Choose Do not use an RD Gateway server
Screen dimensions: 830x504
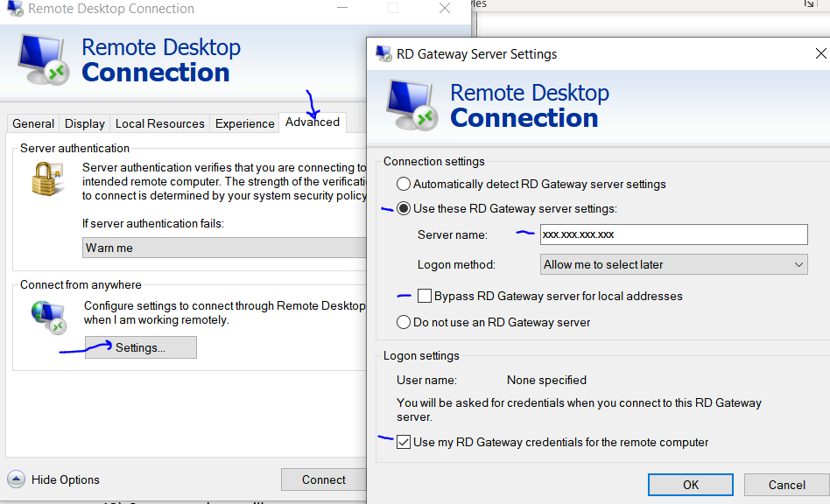tap(404, 322)
